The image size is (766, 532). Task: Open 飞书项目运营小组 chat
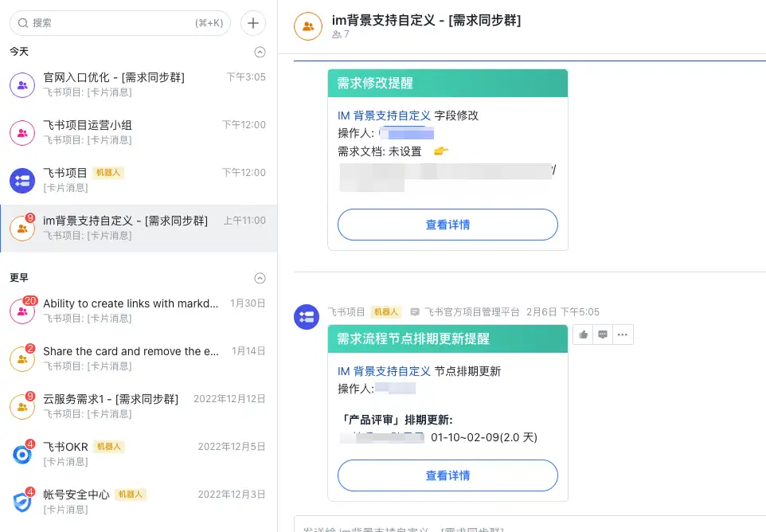139,133
